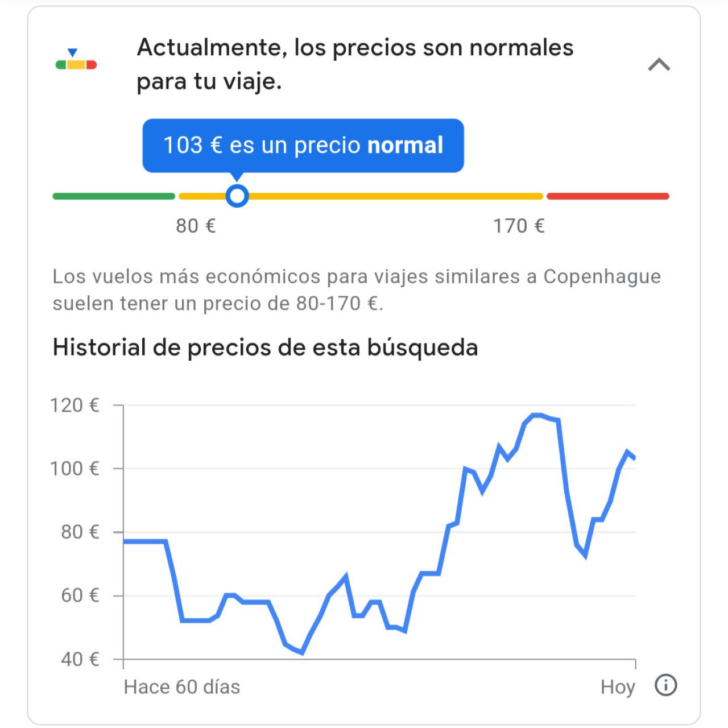Click the 80 € range label
Screen dimensions: 728x728
click(196, 226)
